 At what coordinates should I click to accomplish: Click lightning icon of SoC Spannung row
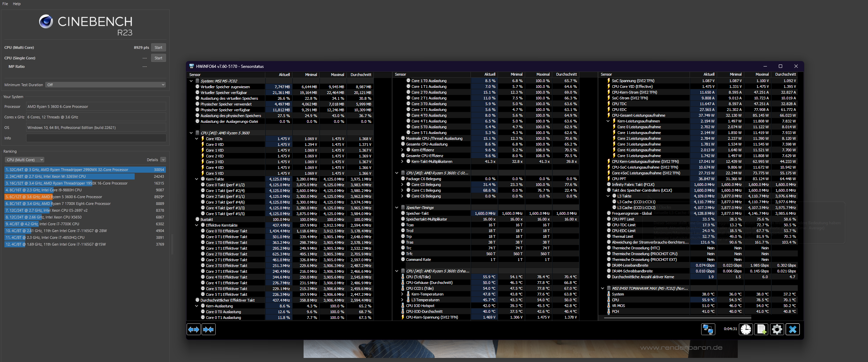[x=609, y=81]
